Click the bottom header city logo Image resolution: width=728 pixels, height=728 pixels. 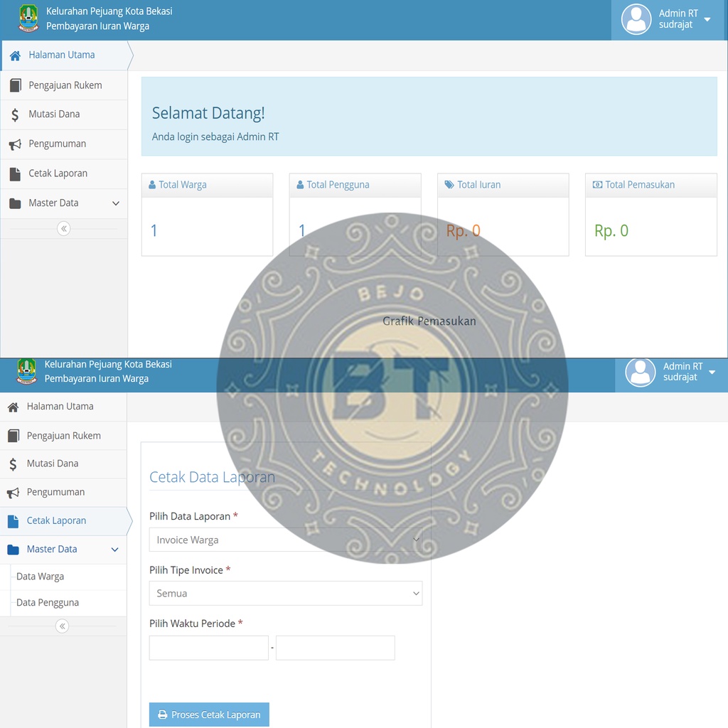[26, 371]
